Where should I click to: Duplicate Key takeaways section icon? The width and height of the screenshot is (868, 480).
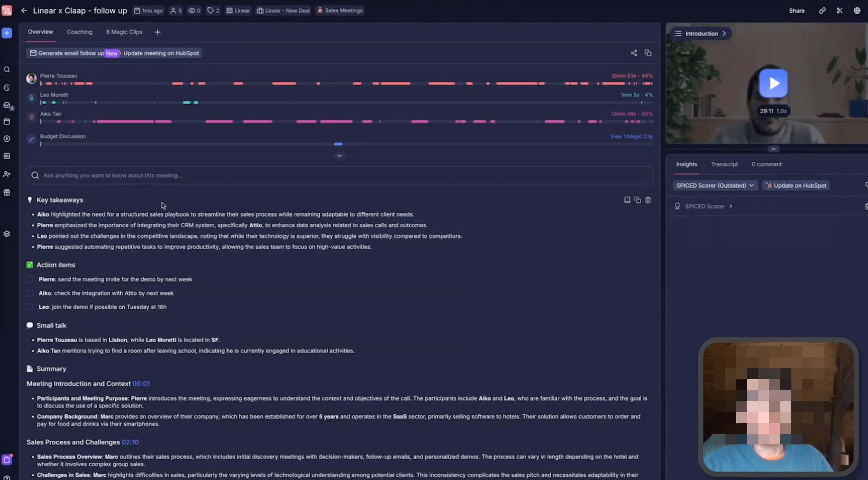(637, 200)
